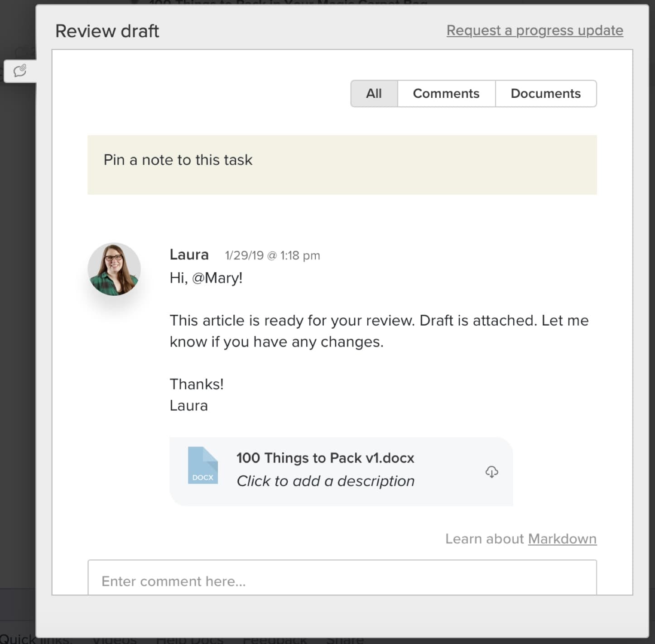Open the Feedback quick link
655x644 pixels.
point(275,640)
